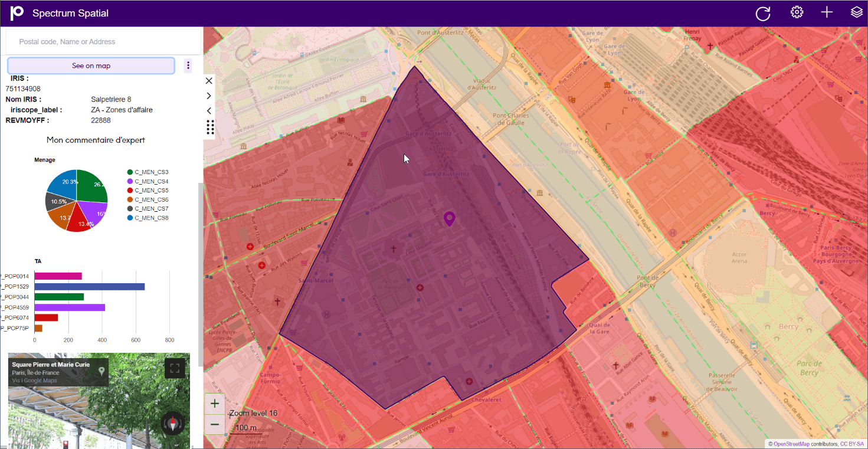Click the postal code or address search field

(x=103, y=42)
